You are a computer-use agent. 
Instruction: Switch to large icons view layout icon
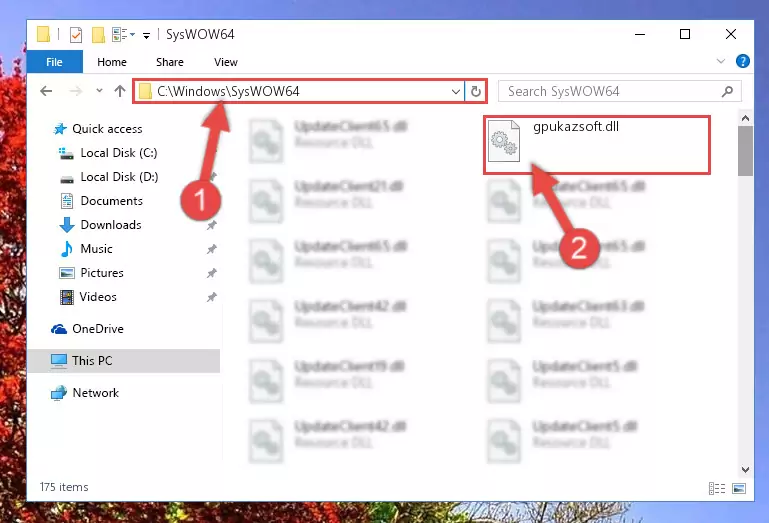pos(739,488)
